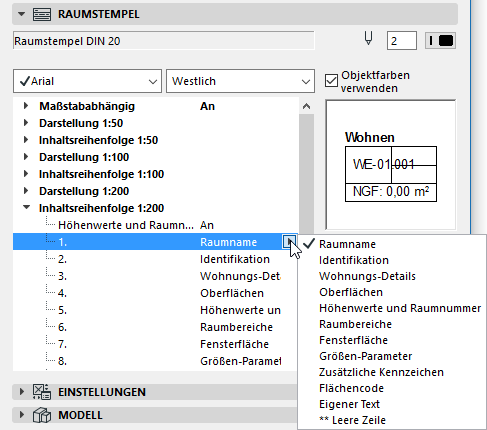
Task: Expand Inhaltsreihenfolge 1:50 row
Action: click(x=26, y=140)
